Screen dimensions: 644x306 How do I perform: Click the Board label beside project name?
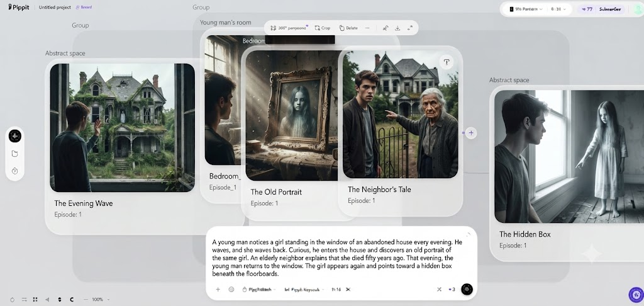pos(84,8)
